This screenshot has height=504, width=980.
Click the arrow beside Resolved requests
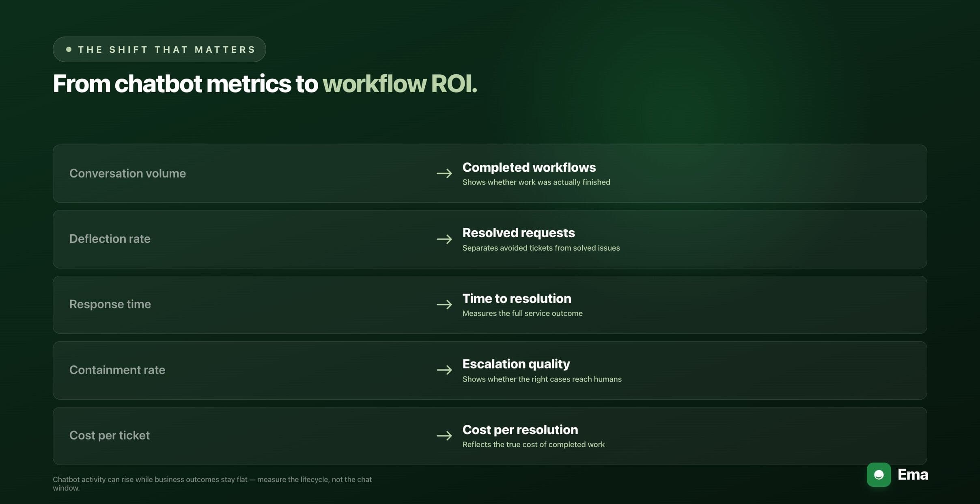click(444, 239)
